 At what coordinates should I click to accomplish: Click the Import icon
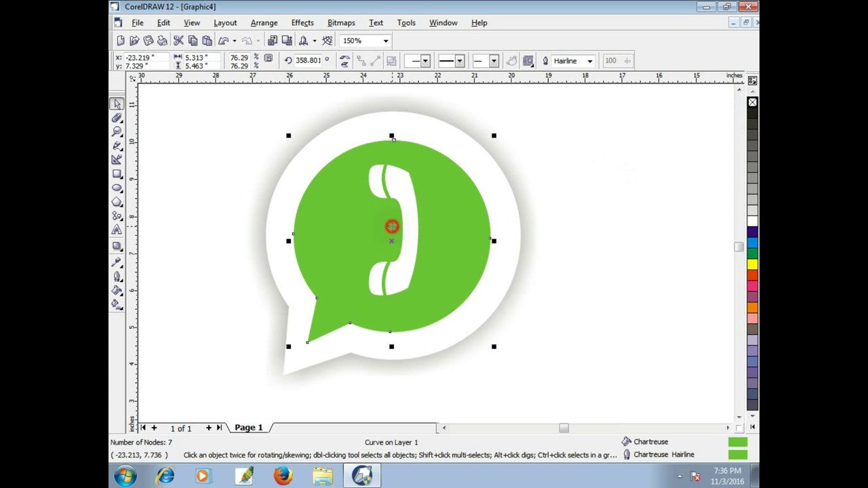point(273,41)
